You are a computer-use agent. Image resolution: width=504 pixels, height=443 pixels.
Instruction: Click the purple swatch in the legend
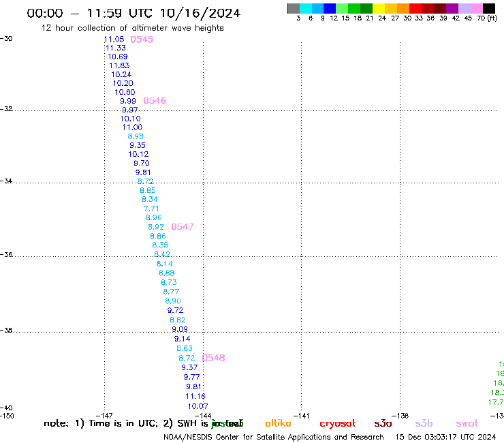coord(452,8)
